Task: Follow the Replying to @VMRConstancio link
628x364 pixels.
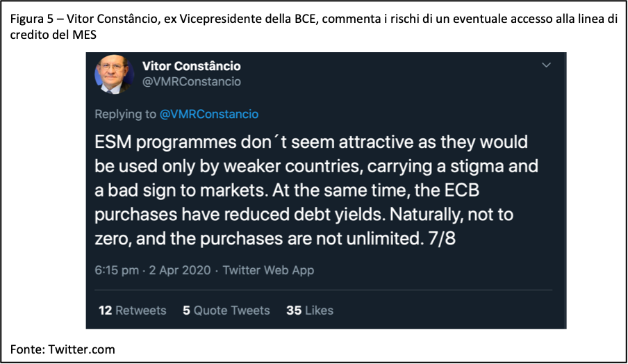Action: tap(209, 114)
